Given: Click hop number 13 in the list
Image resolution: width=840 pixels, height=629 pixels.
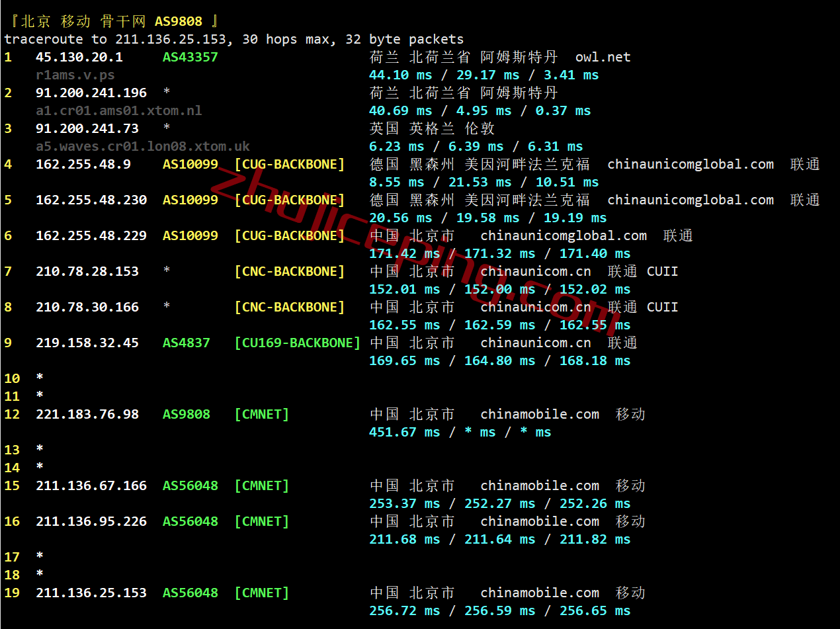Looking at the screenshot, I should click(12, 450).
